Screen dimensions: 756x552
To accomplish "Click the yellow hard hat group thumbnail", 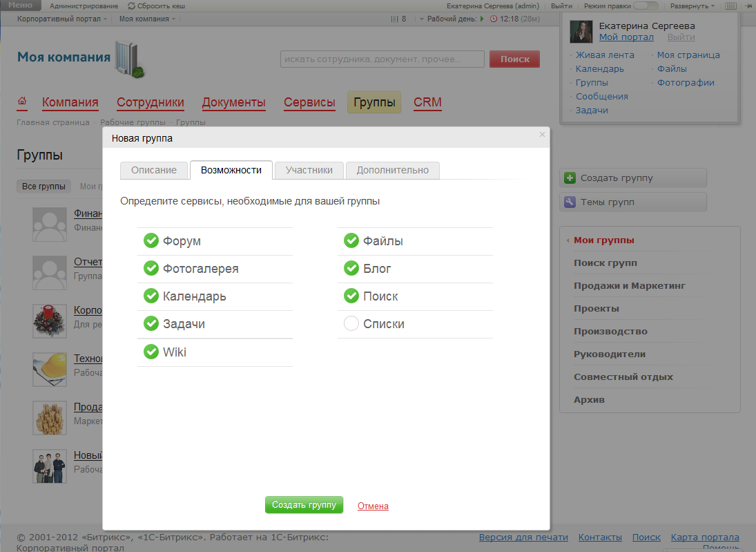I will [50, 369].
